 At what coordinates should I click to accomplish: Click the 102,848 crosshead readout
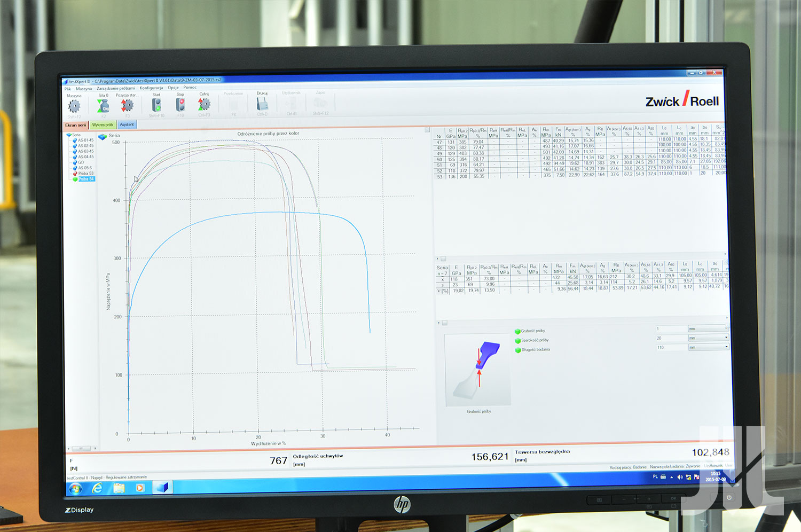710,452
